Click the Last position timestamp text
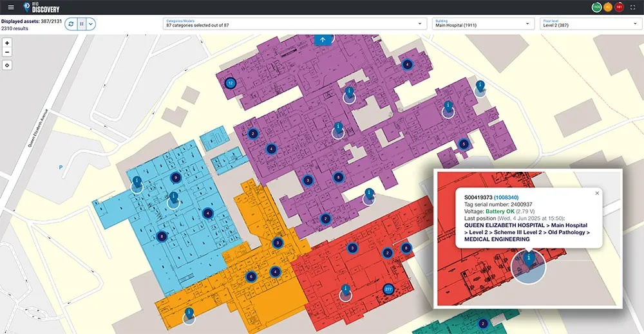 tap(515, 218)
